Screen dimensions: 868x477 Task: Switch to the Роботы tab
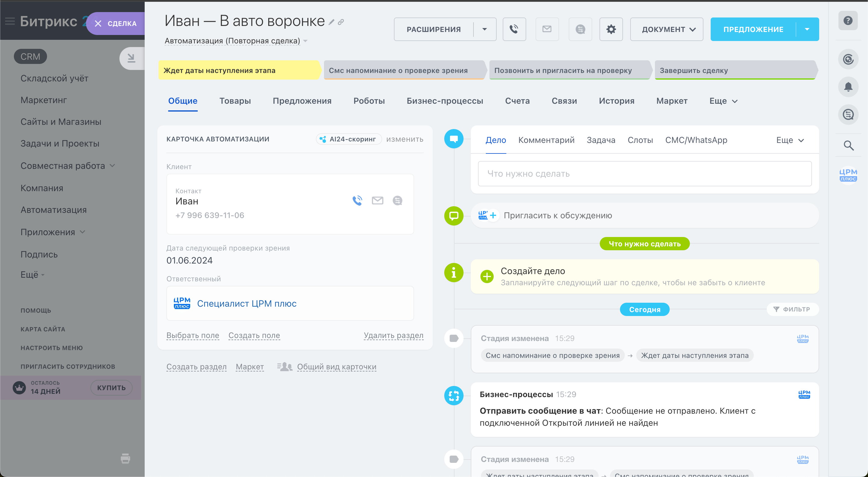369,101
